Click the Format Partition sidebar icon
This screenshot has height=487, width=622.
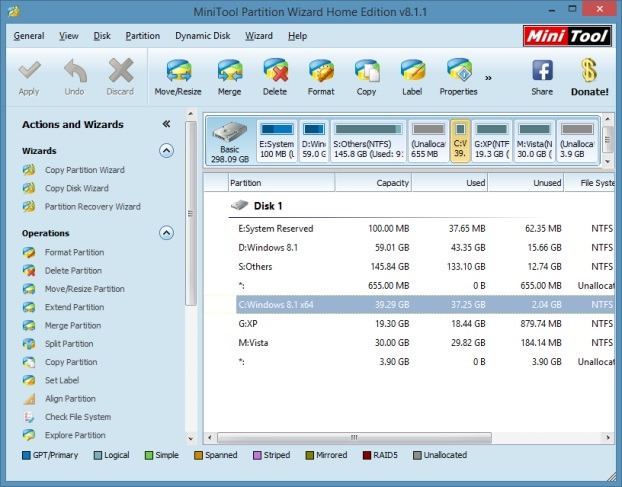click(x=29, y=252)
